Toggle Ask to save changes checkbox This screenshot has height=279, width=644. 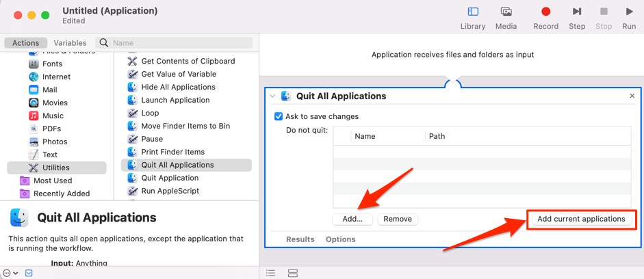pos(279,116)
